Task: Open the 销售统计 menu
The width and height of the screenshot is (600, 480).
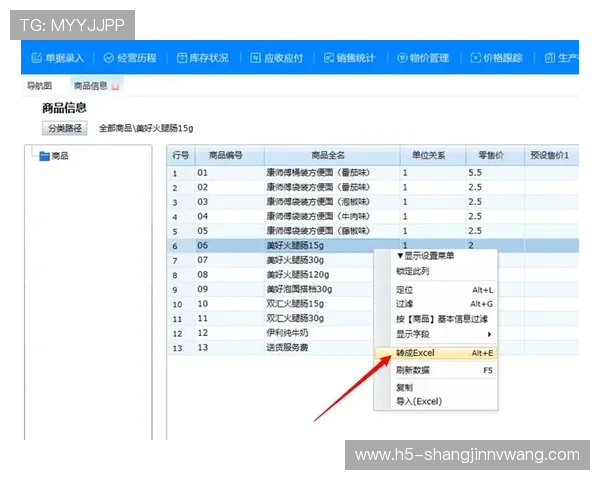Action: pos(349,58)
